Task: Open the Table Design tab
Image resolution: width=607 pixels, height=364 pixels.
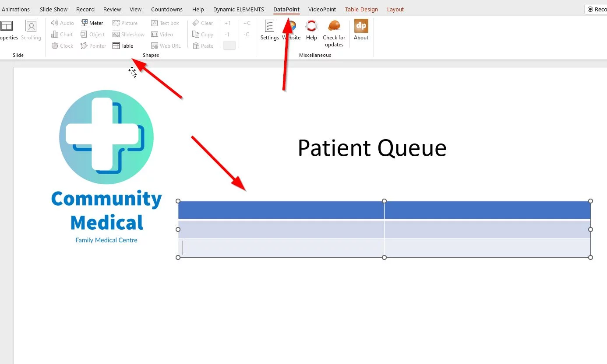Action: point(361,9)
